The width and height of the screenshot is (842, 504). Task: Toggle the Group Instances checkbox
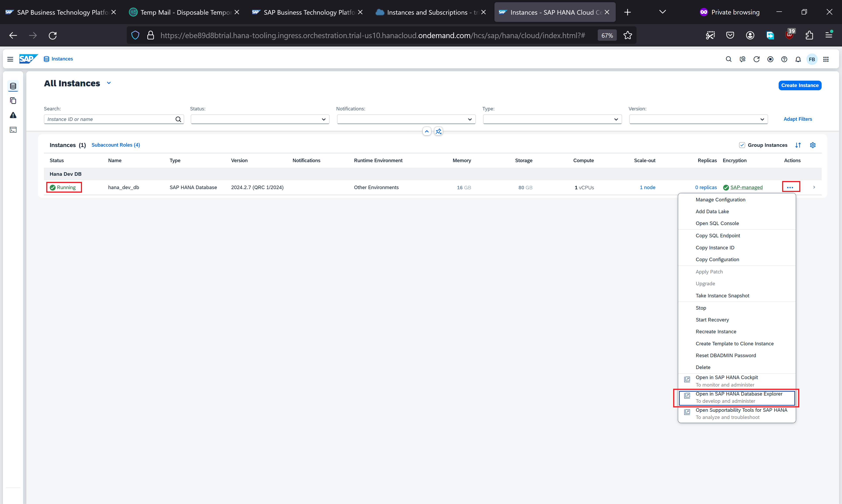742,145
